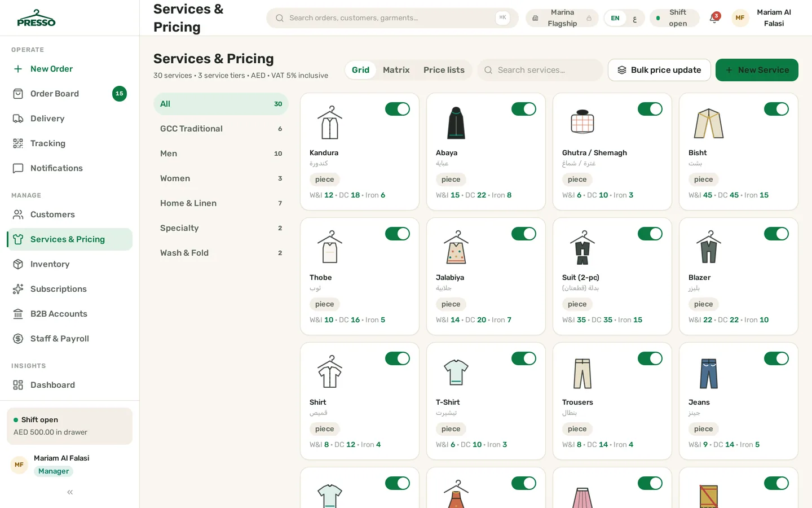Click the Jalabiya garment icon
Image resolution: width=812 pixels, height=508 pixels.
456,247
